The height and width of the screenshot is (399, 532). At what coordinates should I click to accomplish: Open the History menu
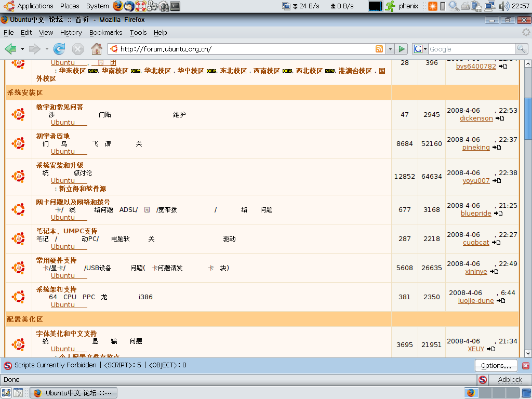point(71,33)
